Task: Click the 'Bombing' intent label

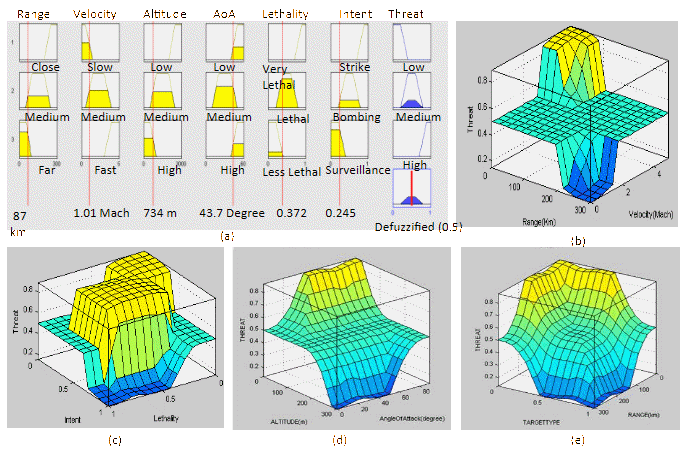Action: click(356, 117)
